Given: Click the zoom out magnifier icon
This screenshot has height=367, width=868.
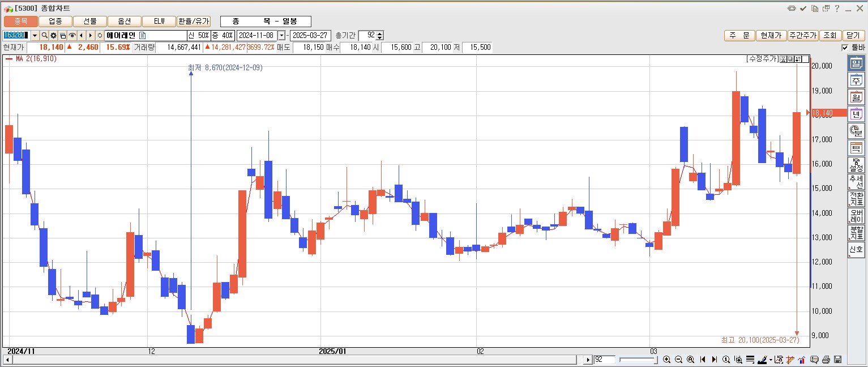Looking at the screenshot, I should (x=679, y=360).
